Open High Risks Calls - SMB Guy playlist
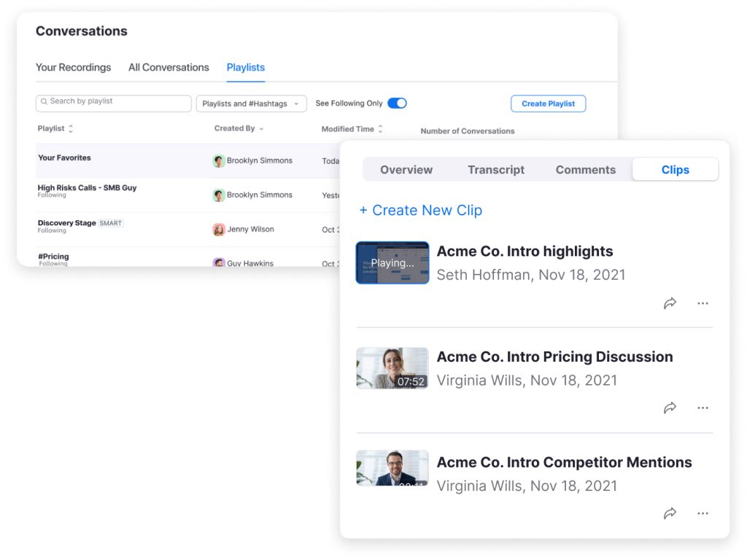Screen dimensions: 747x560 88,187
